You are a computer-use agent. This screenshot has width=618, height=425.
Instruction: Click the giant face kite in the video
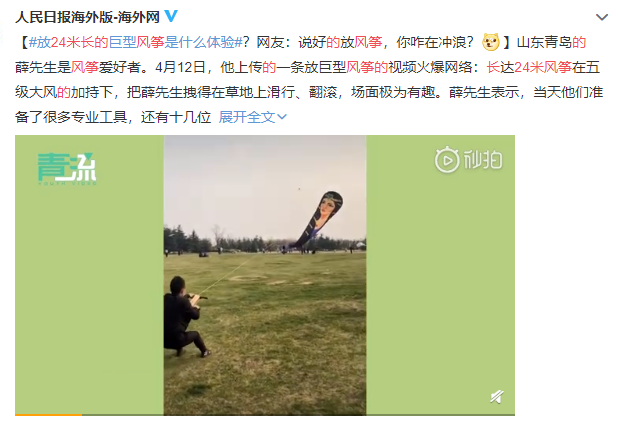320,218
